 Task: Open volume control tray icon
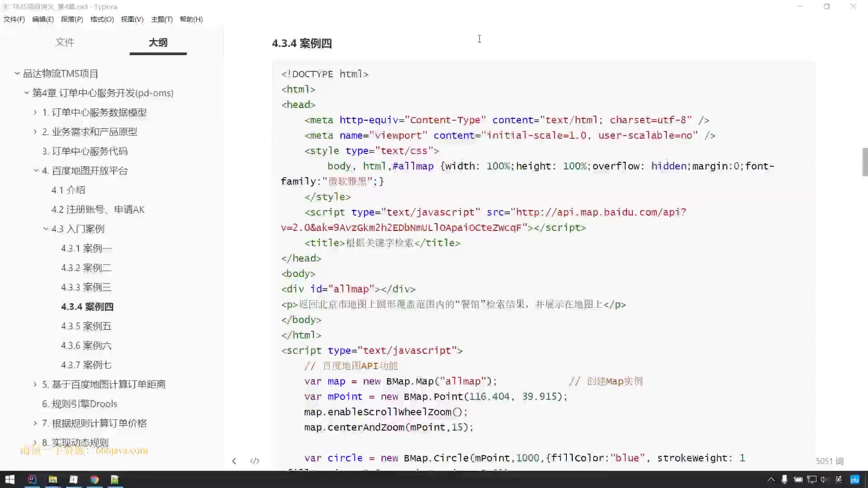824,479
